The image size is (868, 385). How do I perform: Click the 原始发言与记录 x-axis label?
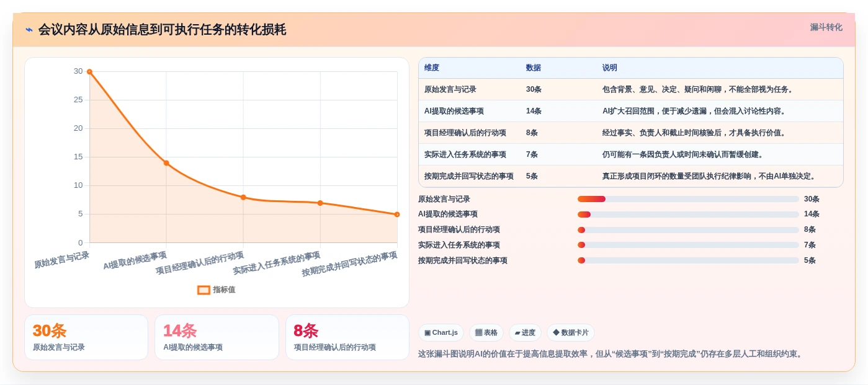pos(62,260)
